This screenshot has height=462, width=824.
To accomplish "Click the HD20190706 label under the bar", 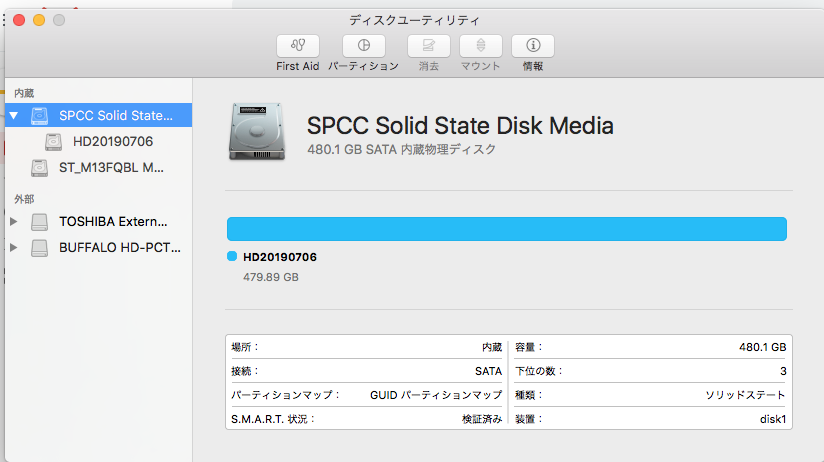I will pos(280,257).
